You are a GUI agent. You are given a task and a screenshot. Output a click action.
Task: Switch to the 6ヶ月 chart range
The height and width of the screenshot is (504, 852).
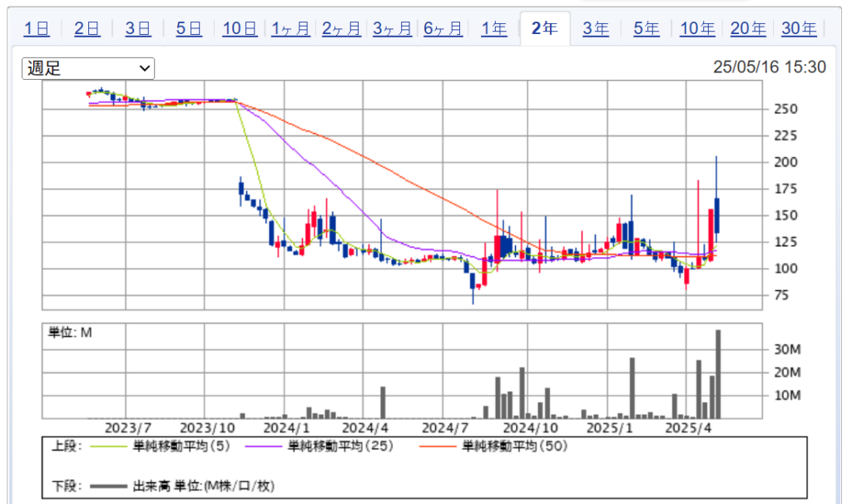tap(443, 28)
